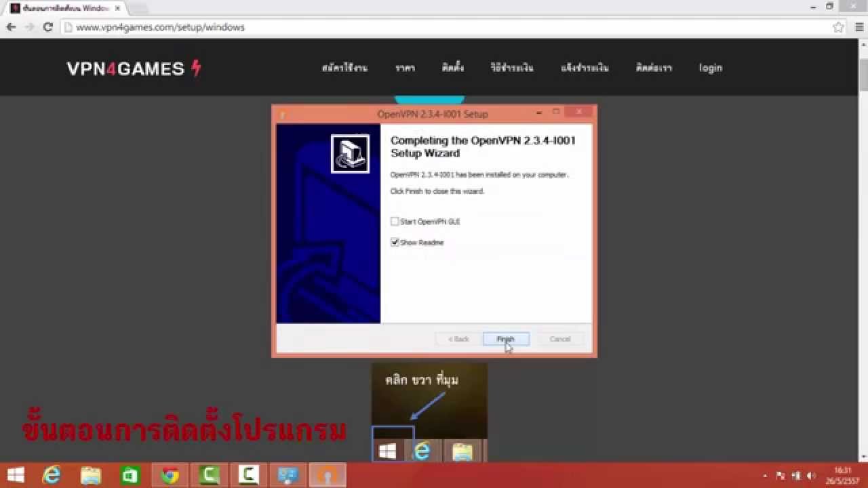
Task: Minimize the OpenVPN Setup dialog
Action: (x=539, y=112)
